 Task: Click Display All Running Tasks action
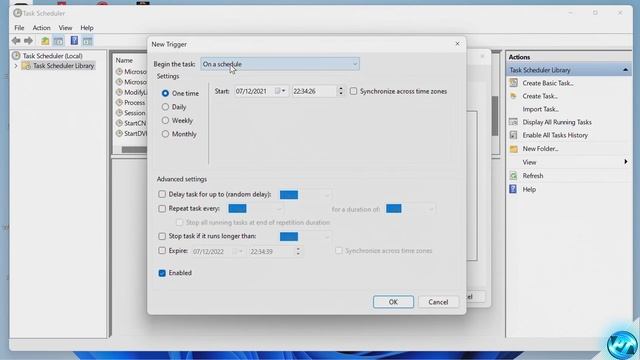[557, 122]
